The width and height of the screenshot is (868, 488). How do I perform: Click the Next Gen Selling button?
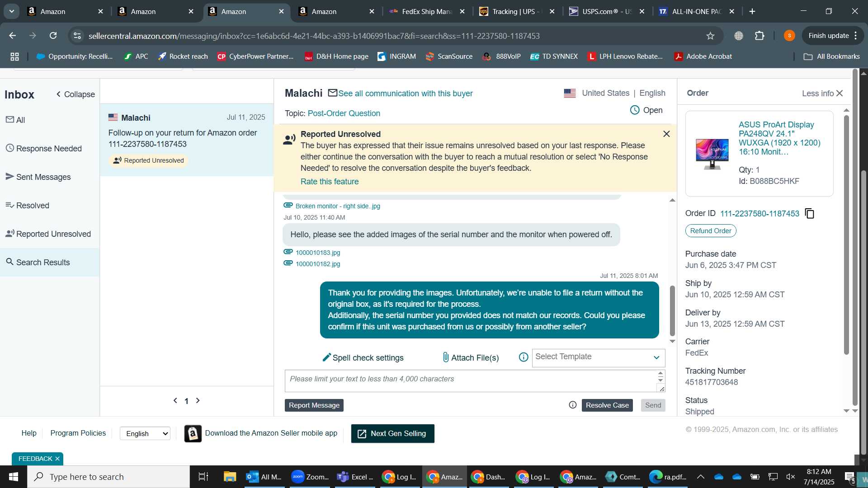tap(392, 433)
